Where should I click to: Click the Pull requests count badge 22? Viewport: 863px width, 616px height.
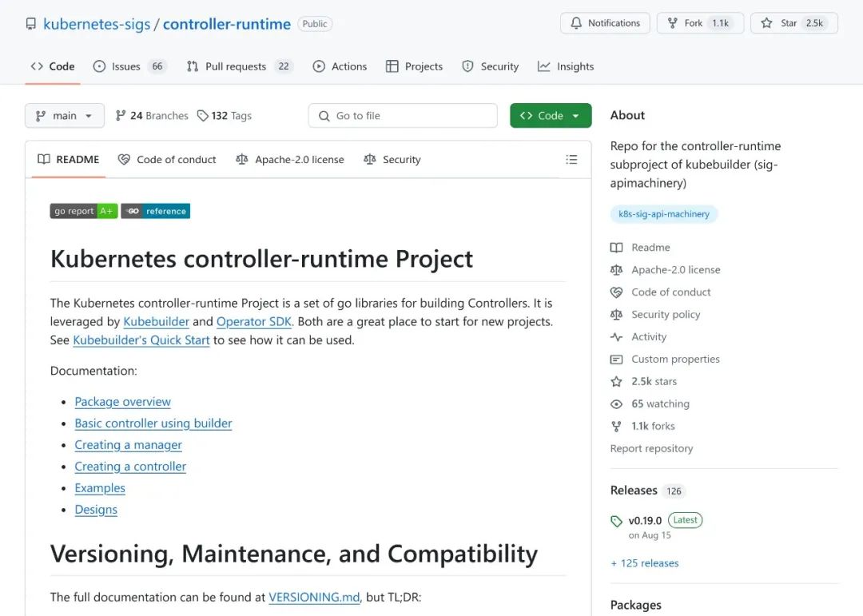click(x=284, y=66)
